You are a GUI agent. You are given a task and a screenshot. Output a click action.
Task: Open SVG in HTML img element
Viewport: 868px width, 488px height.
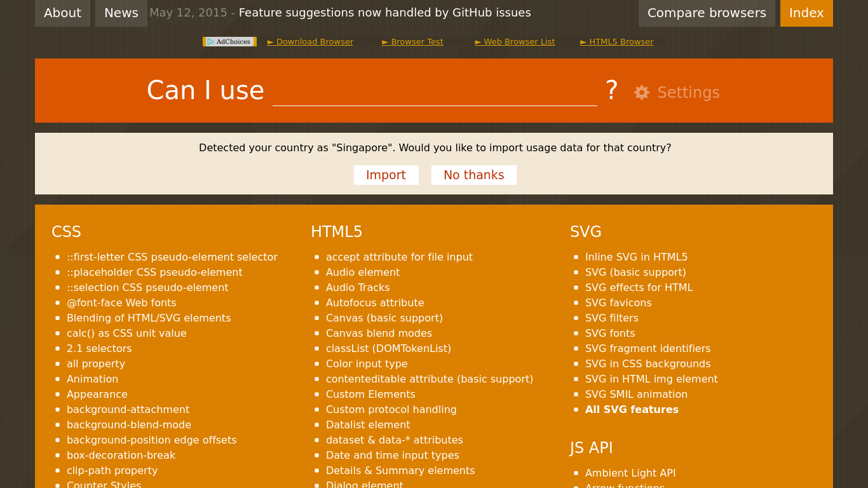coord(651,379)
